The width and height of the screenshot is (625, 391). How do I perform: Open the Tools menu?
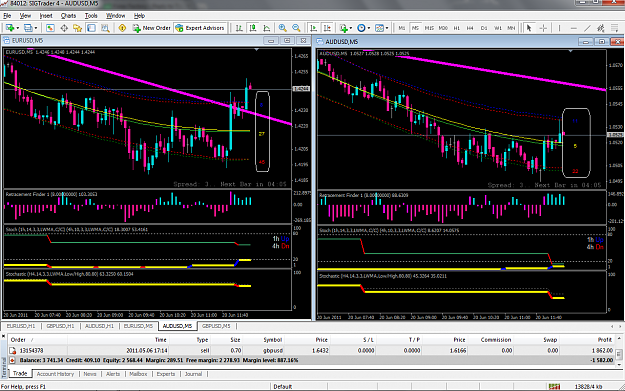(91, 16)
